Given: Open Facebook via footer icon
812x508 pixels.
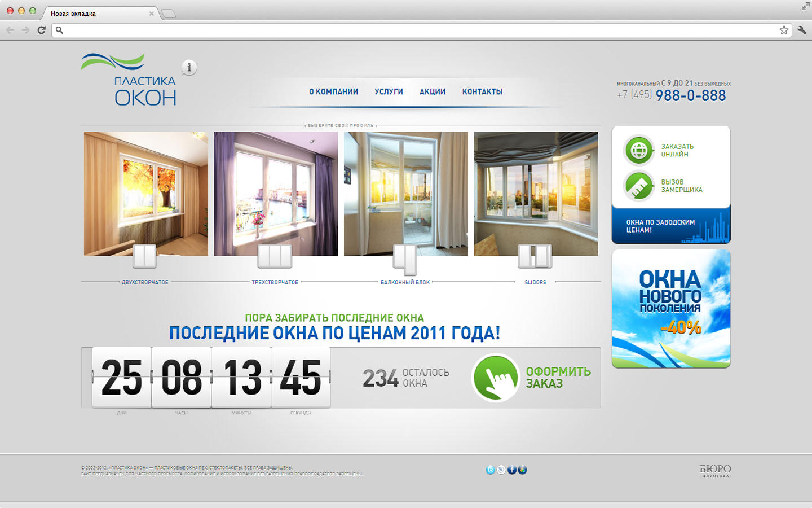Looking at the screenshot, I should click(511, 470).
